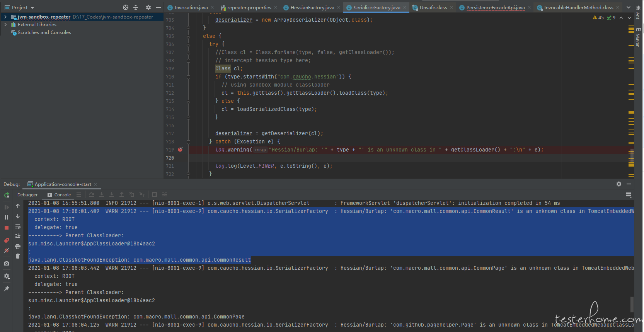Switch to Invocation.java tab
This screenshot has width=644, height=332.
pyautogui.click(x=191, y=7)
